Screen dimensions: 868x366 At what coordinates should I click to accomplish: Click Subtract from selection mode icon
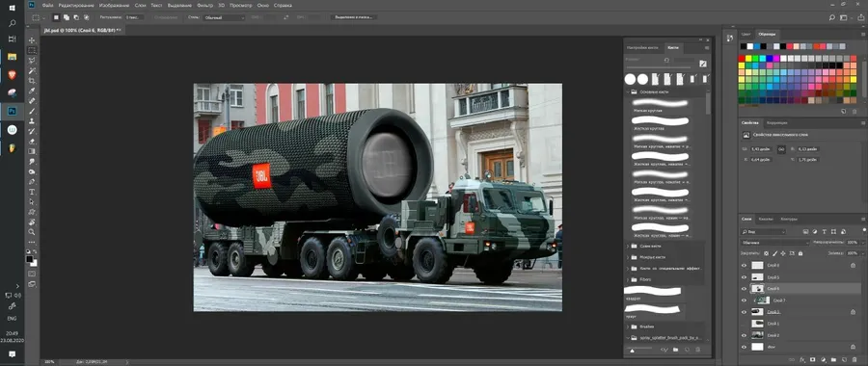(76, 17)
